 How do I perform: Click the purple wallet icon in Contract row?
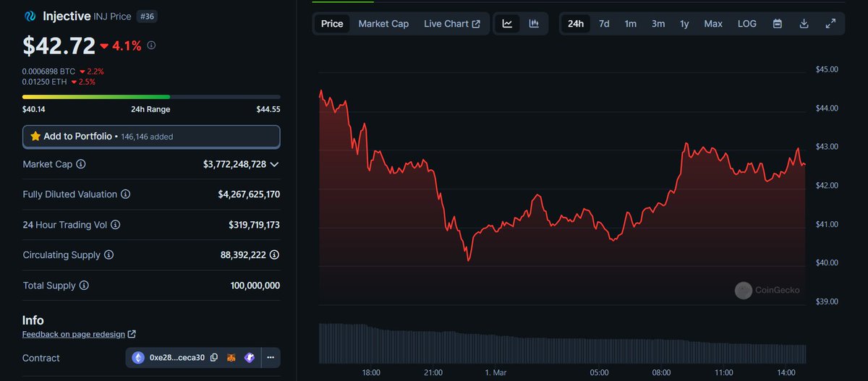point(249,358)
